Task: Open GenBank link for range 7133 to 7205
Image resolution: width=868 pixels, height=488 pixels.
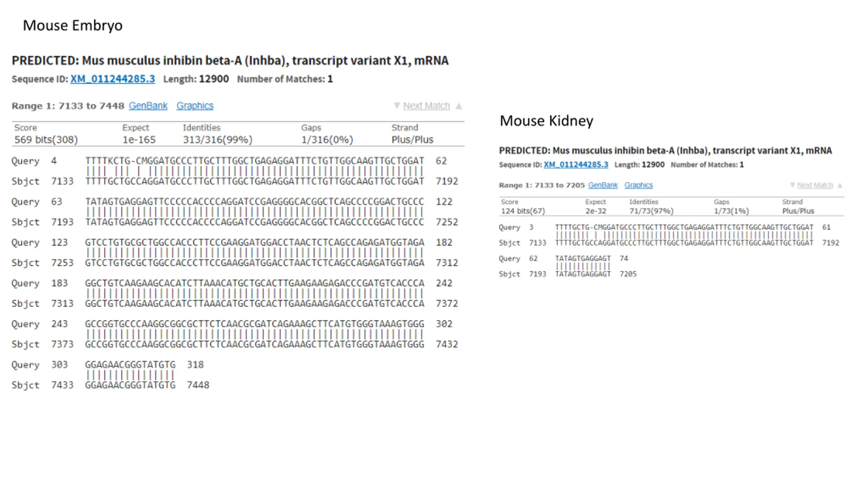Action: point(603,185)
